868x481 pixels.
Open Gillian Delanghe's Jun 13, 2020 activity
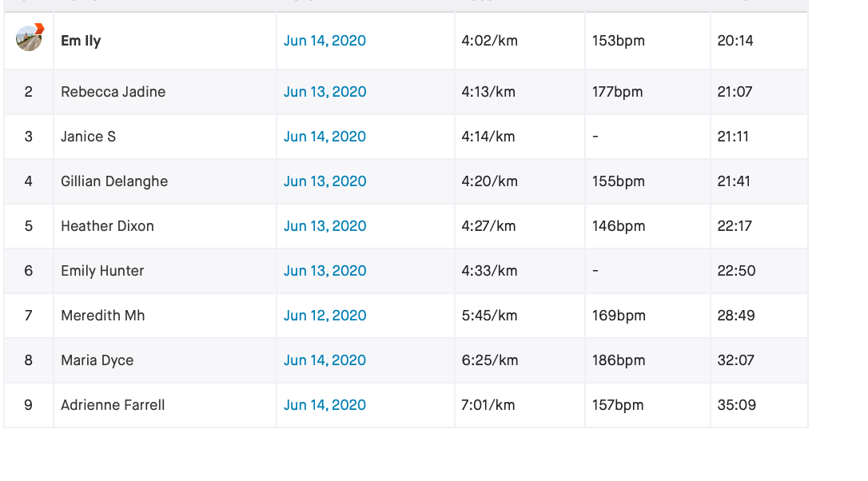pyautogui.click(x=325, y=181)
